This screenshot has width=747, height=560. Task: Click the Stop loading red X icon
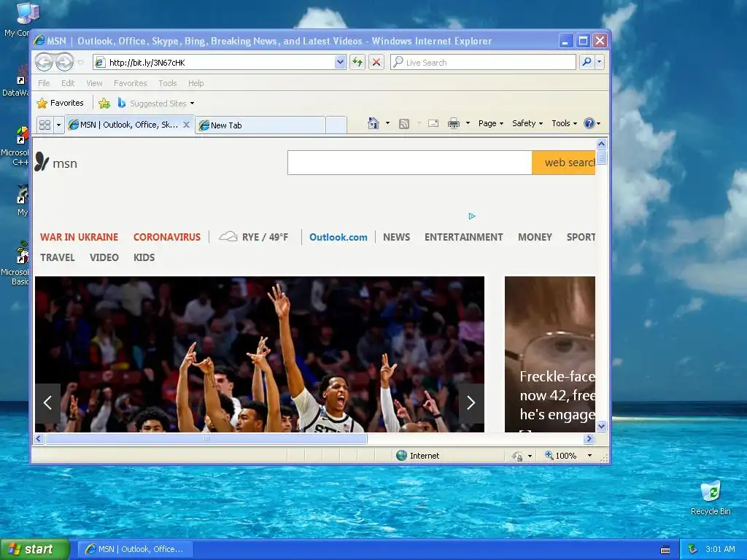pyautogui.click(x=376, y=62)
